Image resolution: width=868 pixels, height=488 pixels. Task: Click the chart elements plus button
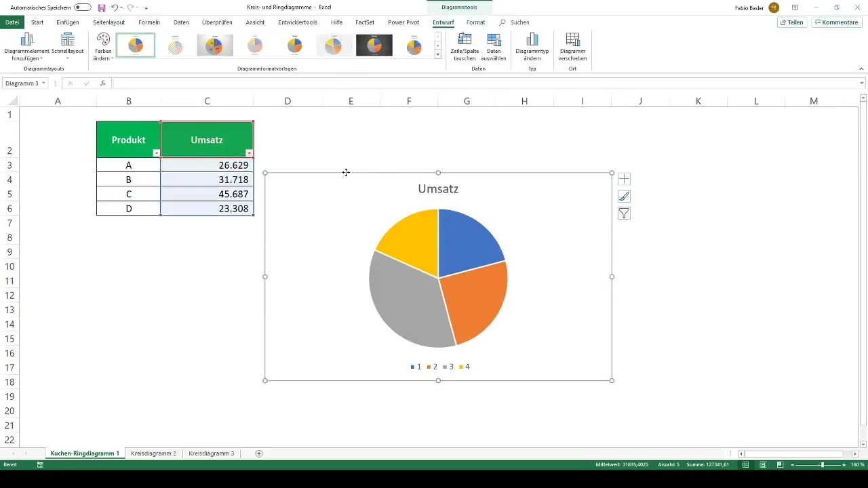click(625, 179)
